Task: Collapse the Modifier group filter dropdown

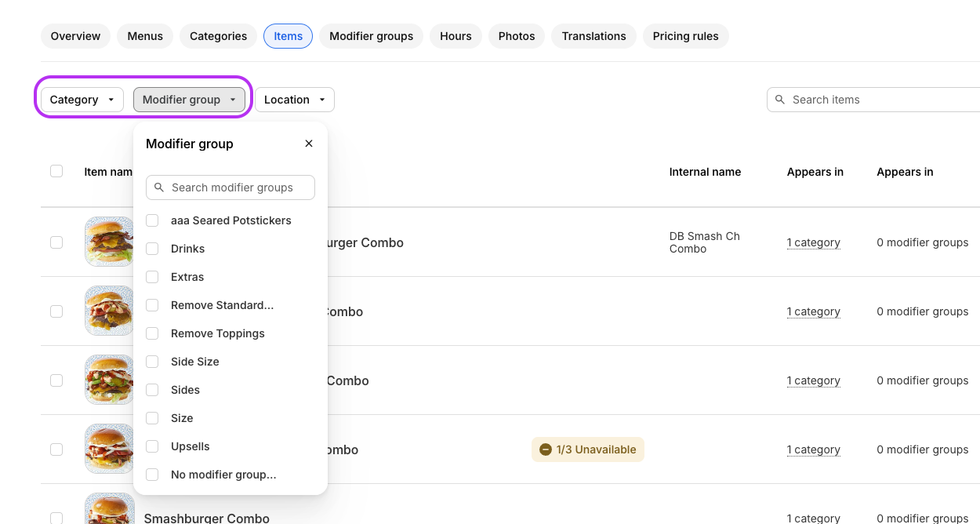Action: coord(189,100)
